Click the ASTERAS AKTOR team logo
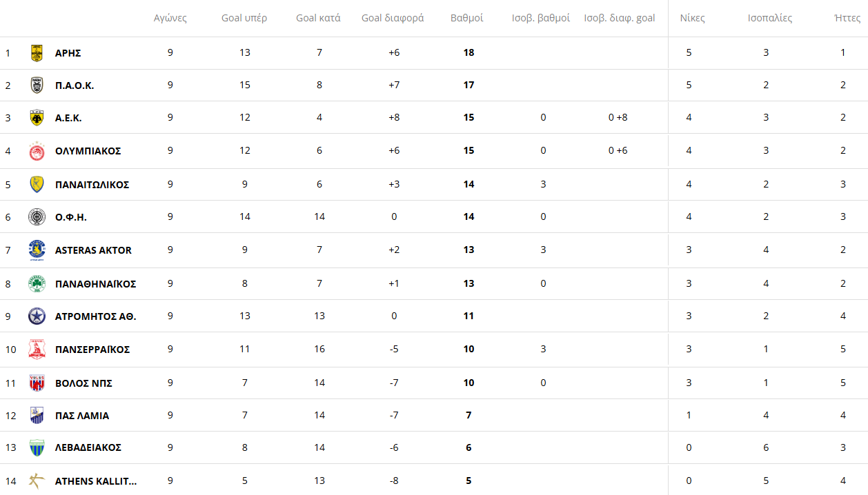The width and height of the screenshot is (868, 495). 37,250
